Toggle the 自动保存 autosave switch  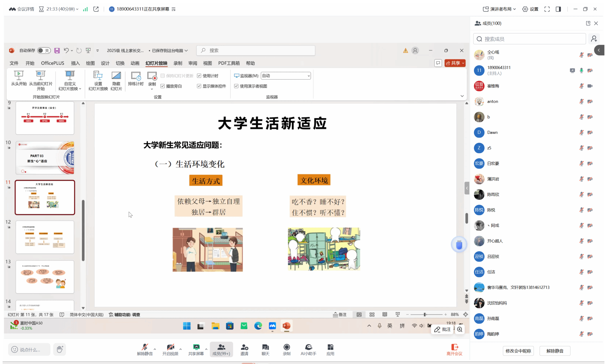(x=44, y=51)
